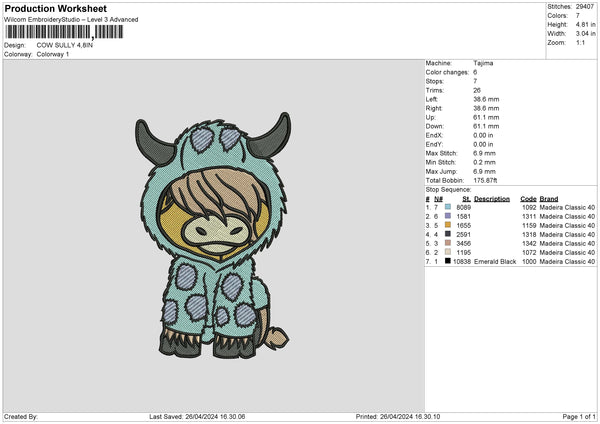Click the Machine value Tajima
Viewport: 600px width, 424px height.
coord(483,63)
